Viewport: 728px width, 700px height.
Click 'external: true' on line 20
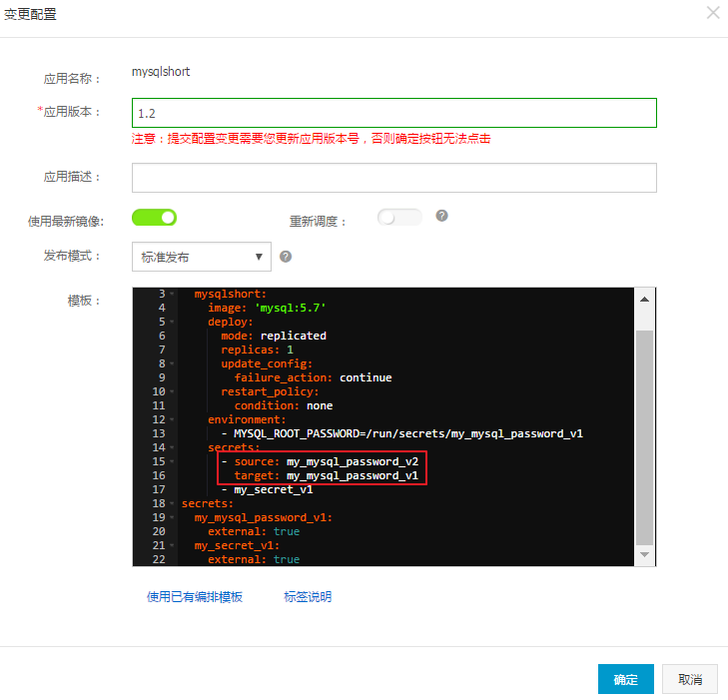(x=254, y=531)
